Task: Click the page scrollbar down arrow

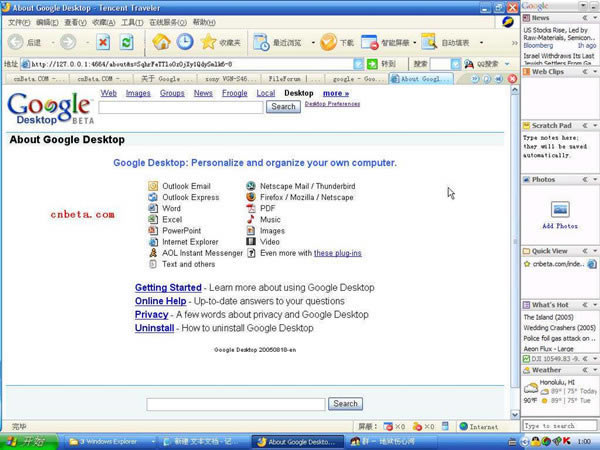Action: [515, 414]
